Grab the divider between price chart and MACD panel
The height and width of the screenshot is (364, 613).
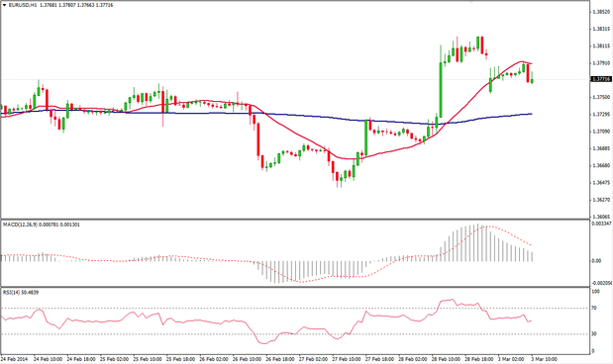(295, 220)
